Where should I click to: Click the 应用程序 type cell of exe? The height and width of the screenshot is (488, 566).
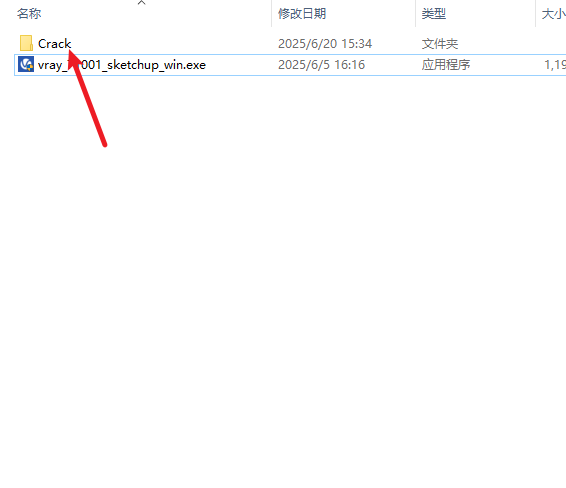point(446,65)
